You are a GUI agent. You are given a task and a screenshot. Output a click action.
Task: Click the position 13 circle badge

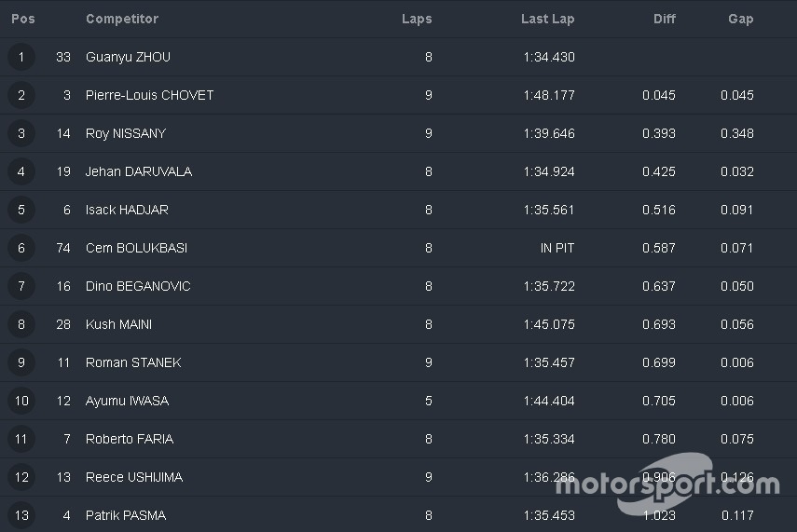click(21, 515)
